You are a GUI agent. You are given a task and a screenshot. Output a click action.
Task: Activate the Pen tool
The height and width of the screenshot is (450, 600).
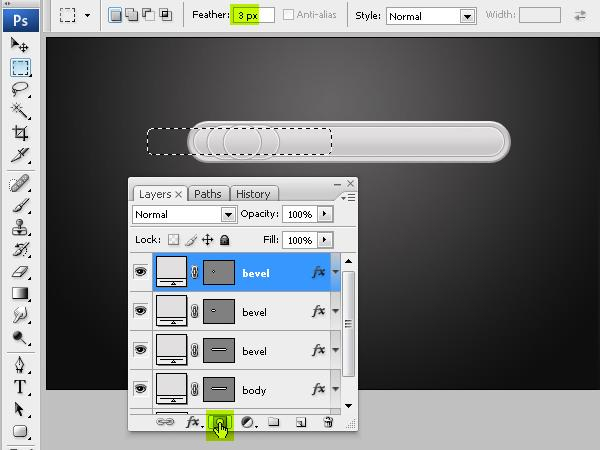[x=20, y=365]
